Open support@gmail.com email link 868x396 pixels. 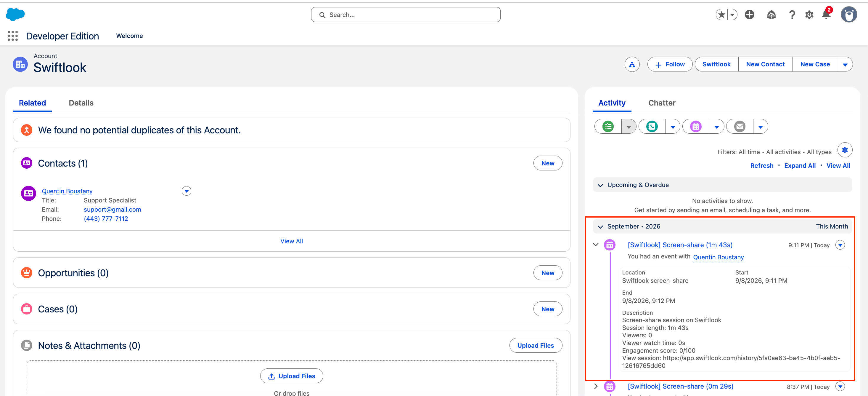[112, 210]
